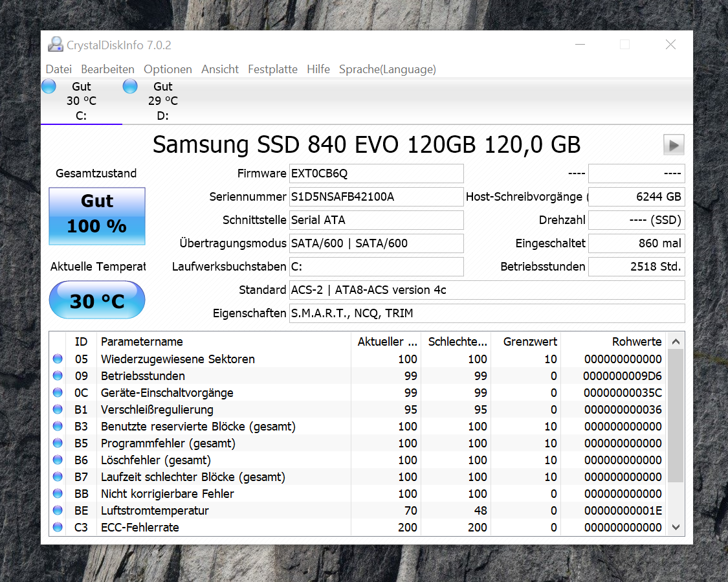Click status orb for attribute B5
The height and width of the screenshot is (582, 728).
58,443
